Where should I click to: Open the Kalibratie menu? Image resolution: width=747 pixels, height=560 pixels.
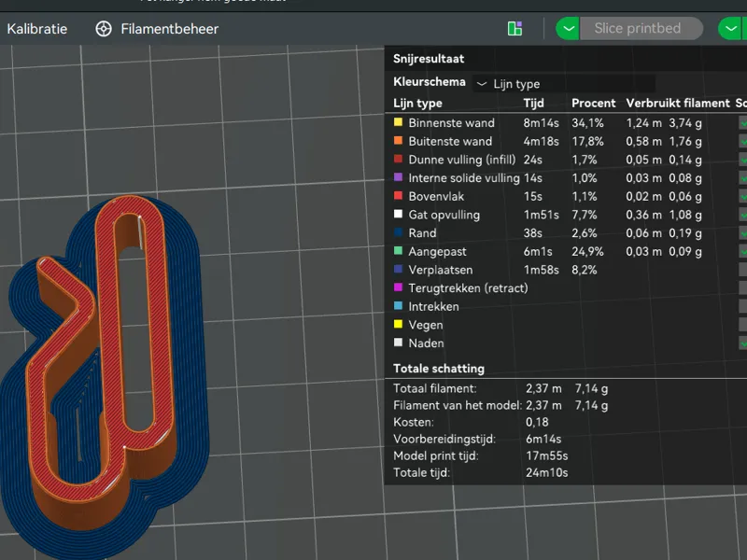(37, 29)
